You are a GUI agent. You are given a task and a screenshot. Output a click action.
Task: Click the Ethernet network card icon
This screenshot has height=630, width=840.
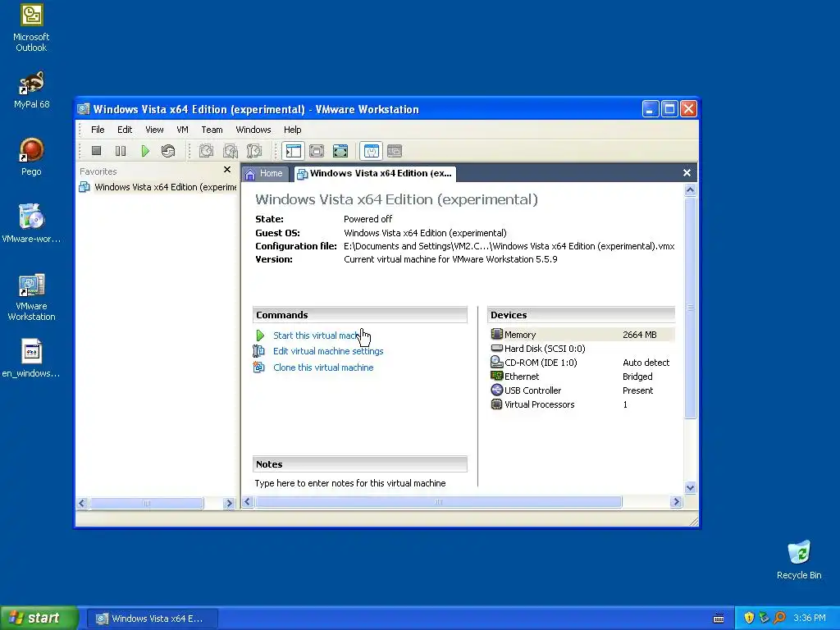click(496, 376)
